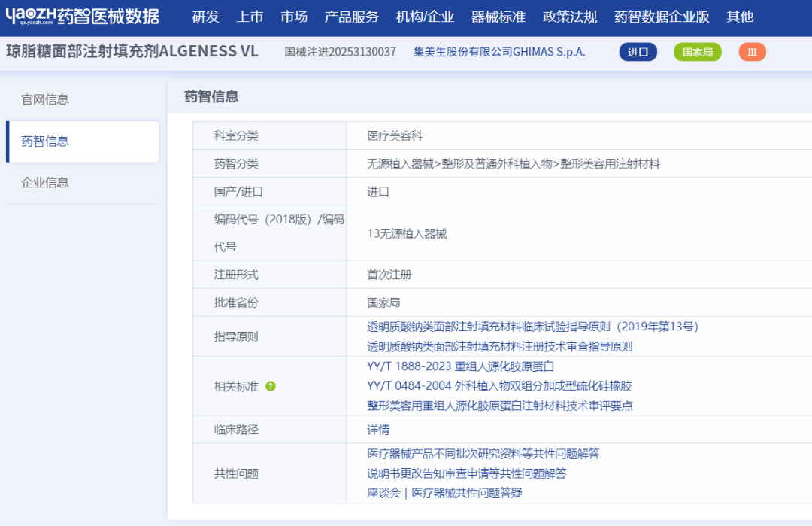Open the 其他 menu
The width and height of the screenshot is (812, 526).
[x=740, y=17]
